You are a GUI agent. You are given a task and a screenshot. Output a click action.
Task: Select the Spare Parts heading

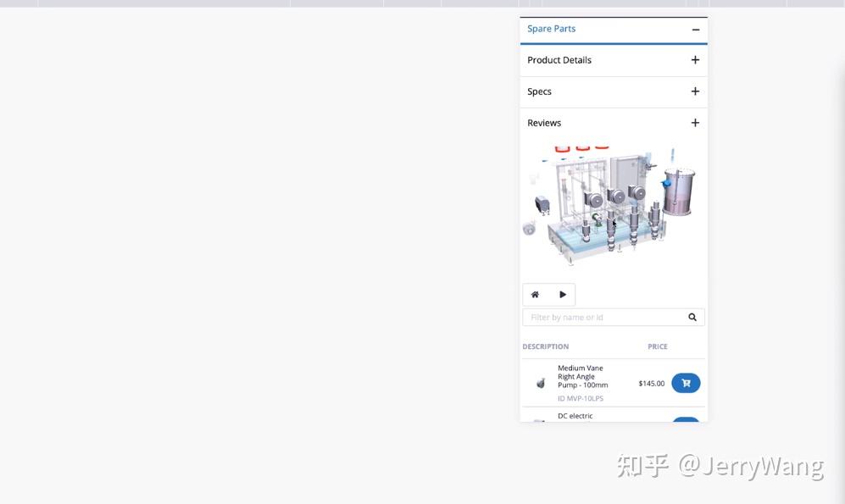pyautogui.click(x=551, y=28)
